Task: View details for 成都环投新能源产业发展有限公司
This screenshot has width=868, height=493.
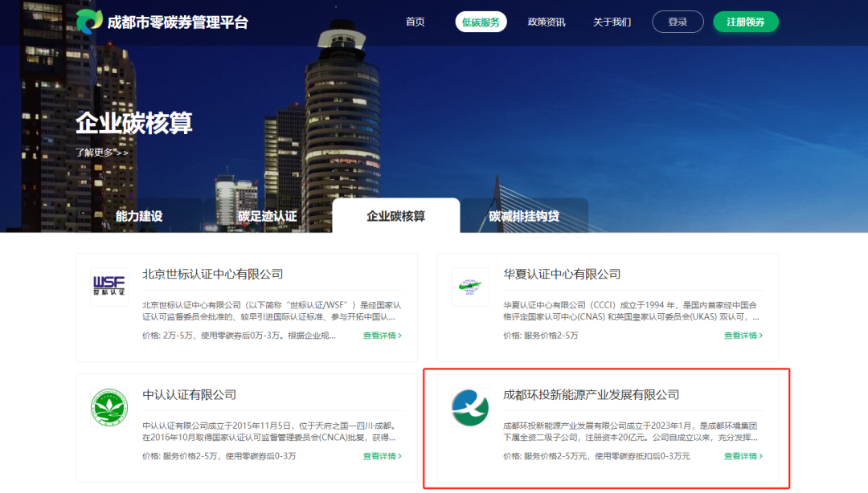Action: pyautogui.click(x=743, y=456)
